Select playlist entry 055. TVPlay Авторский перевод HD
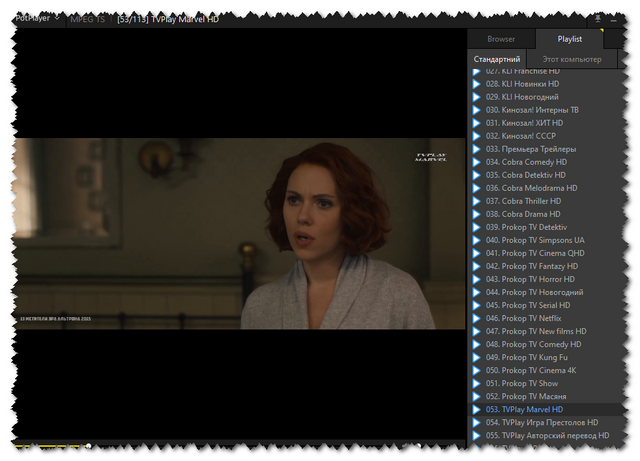The width and height of the screenshot is (640, 461). (x=547, y=436)
